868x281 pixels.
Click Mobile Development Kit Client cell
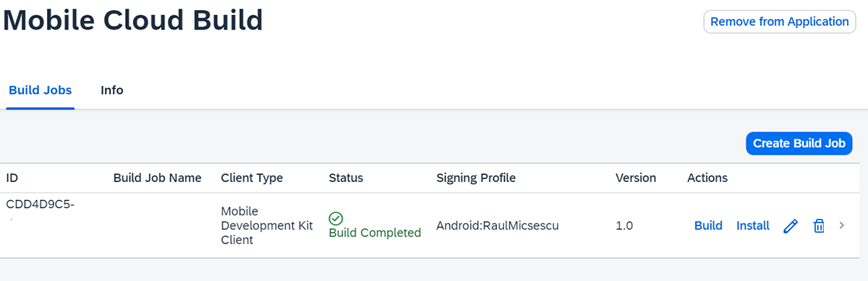(x=267, y=225)
